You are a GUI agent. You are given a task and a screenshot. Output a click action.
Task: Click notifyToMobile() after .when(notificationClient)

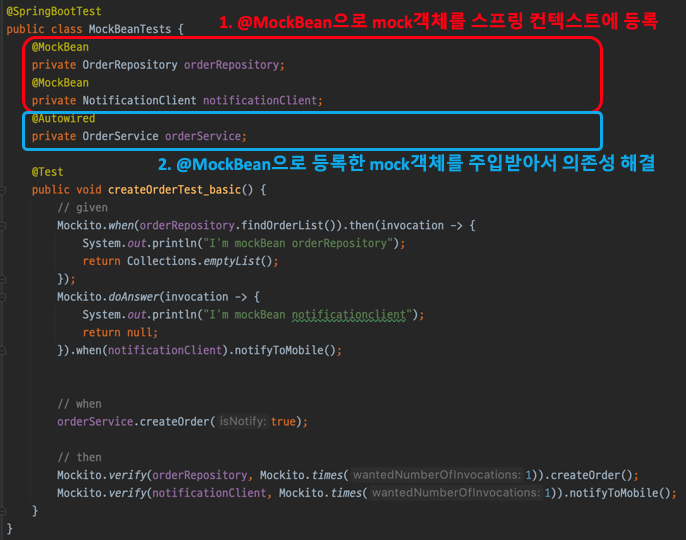point(285,351)
